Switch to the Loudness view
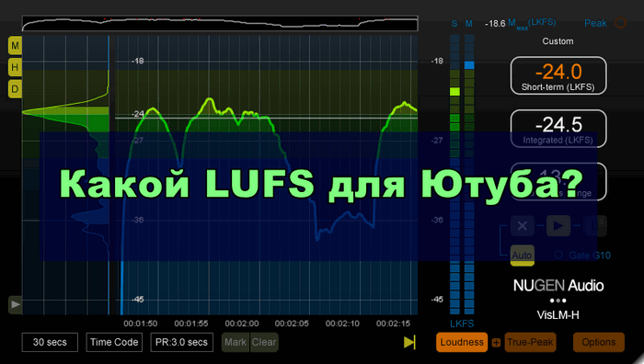Image resolution: width=644 pixels, height=364 pixels. (x=462, y=342)
